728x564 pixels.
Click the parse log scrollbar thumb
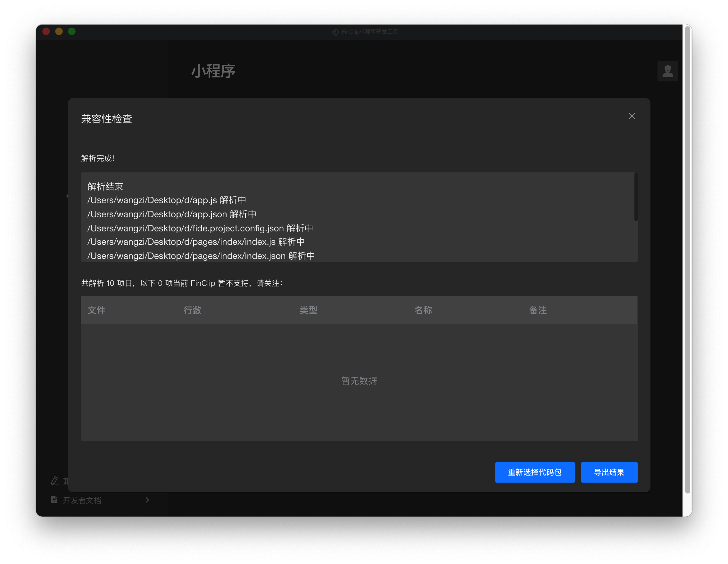(636, 197)
